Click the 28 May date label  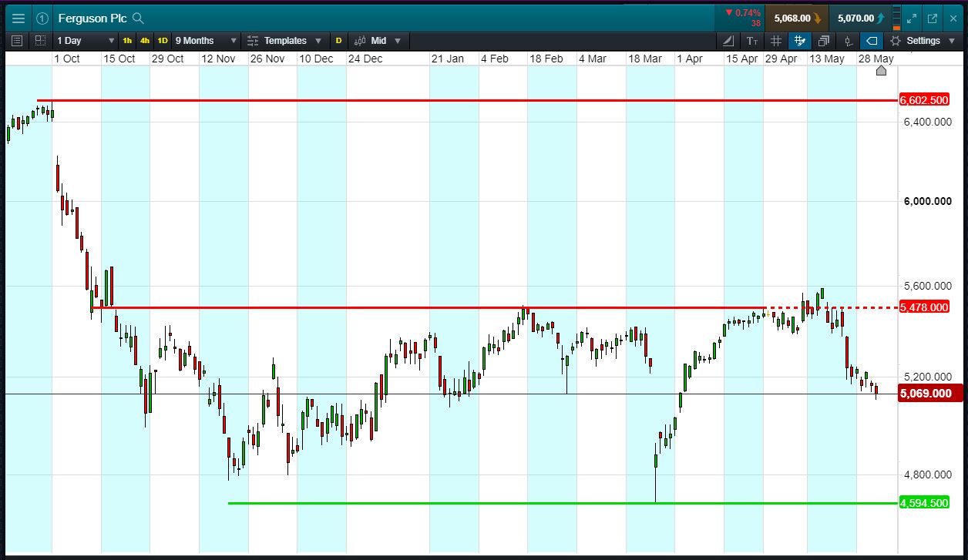[x=876, y=59]
